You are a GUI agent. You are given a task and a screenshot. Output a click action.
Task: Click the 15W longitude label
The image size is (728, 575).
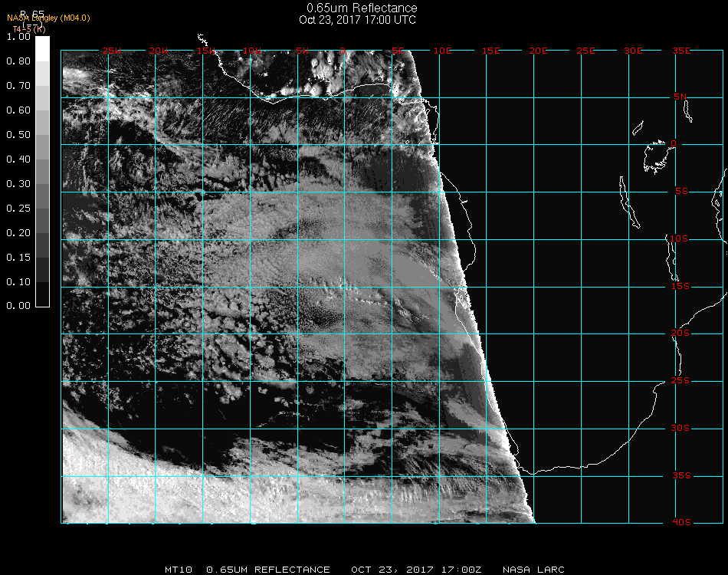[x=205, y=51]
